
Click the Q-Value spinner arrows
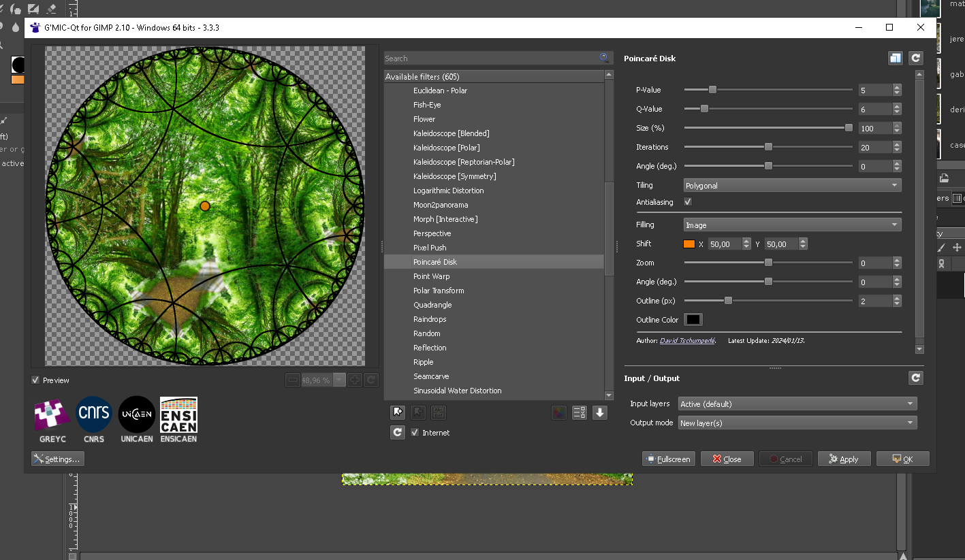(x=897, y=109)
